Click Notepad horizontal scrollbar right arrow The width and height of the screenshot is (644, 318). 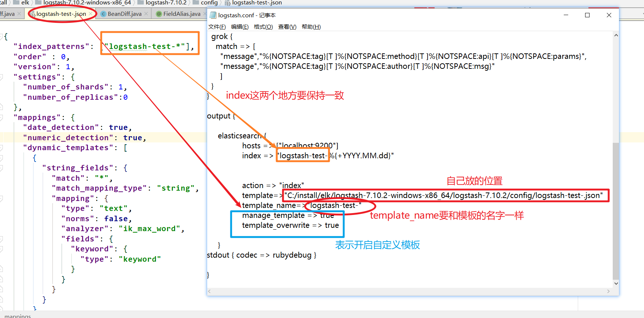tap(608, 291)
